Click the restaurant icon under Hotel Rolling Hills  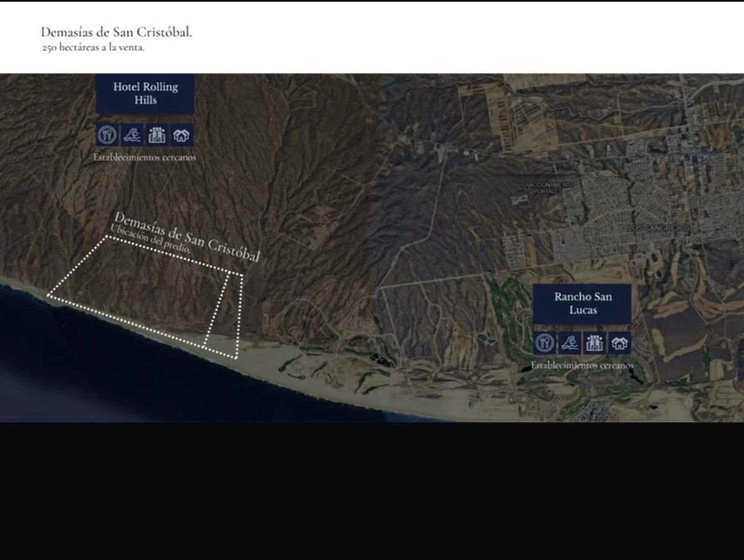click(x=108, y=134)
